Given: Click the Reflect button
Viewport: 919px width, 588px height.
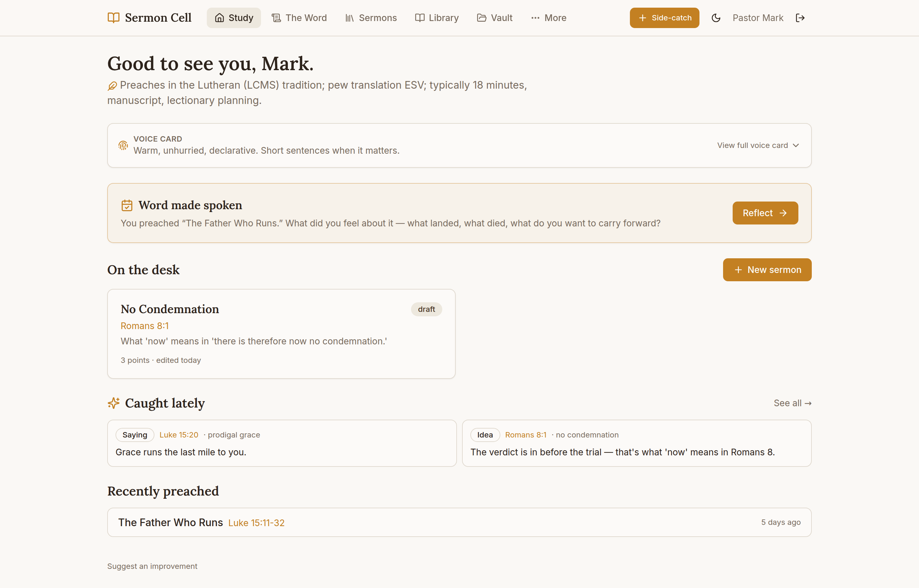Looking at the screenshot, I should [765, 213].
